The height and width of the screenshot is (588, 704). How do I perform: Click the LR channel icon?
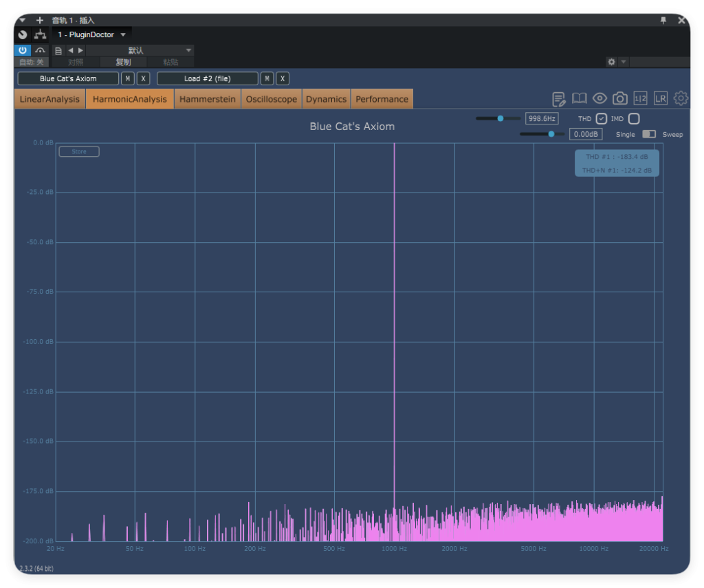click(x=661, y=98)
